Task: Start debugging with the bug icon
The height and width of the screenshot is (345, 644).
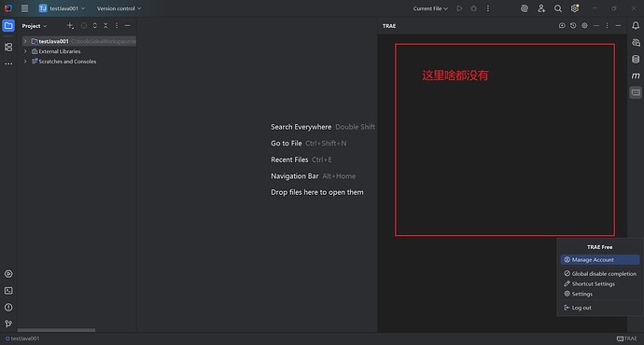Action: [x=473, y=8]
